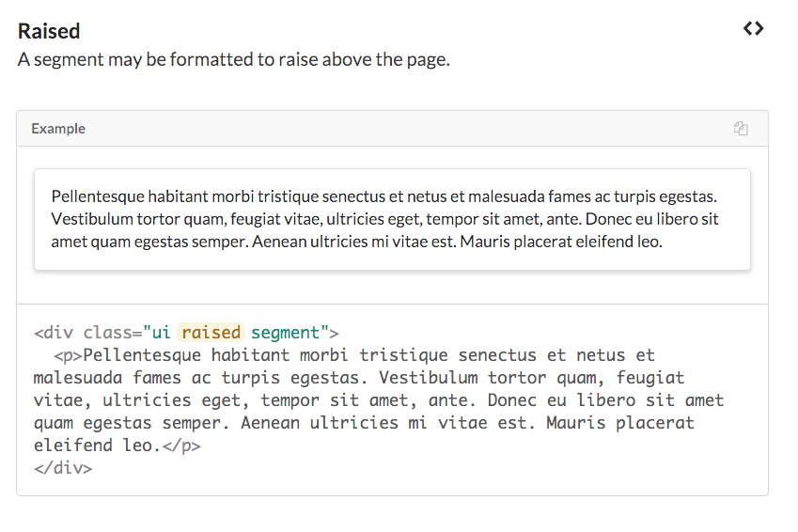798x532 pixels.
Task: Click the "Raised" section heading
Action: click(49, 31)
